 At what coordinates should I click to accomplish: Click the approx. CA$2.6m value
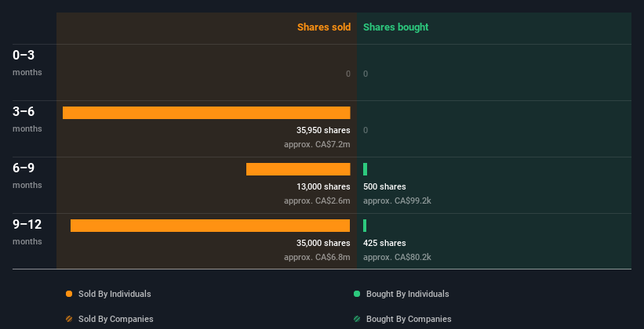317,201
